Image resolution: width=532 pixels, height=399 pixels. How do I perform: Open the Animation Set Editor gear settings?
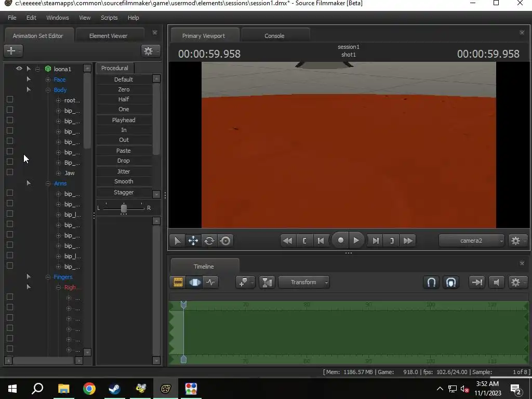(150, 51)
